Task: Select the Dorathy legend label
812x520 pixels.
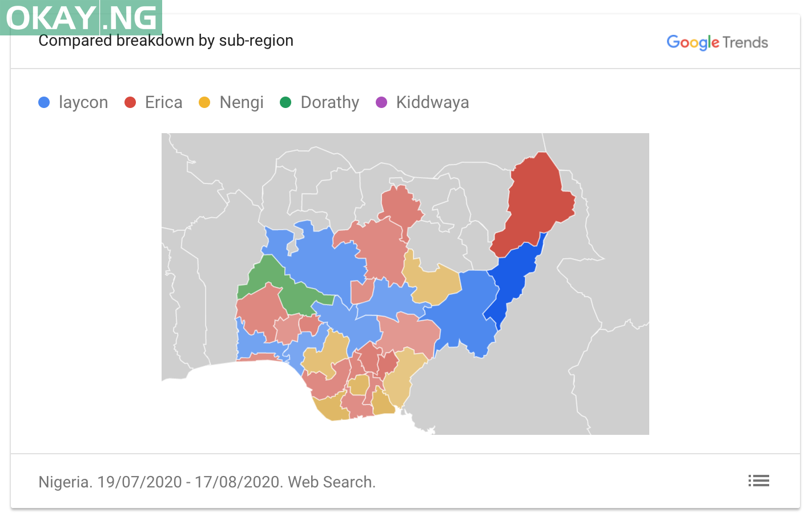Action: tap(330, 102)
